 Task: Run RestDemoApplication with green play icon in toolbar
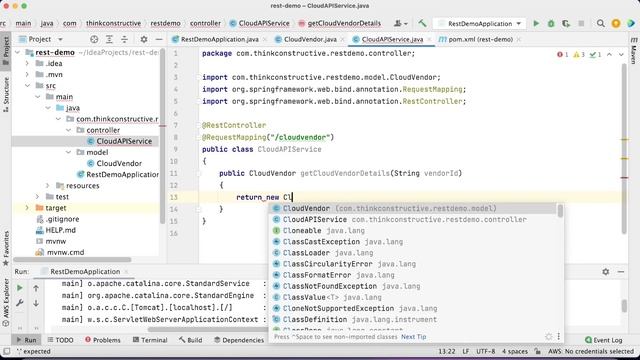pyautogui.click(x=536, y=24)
